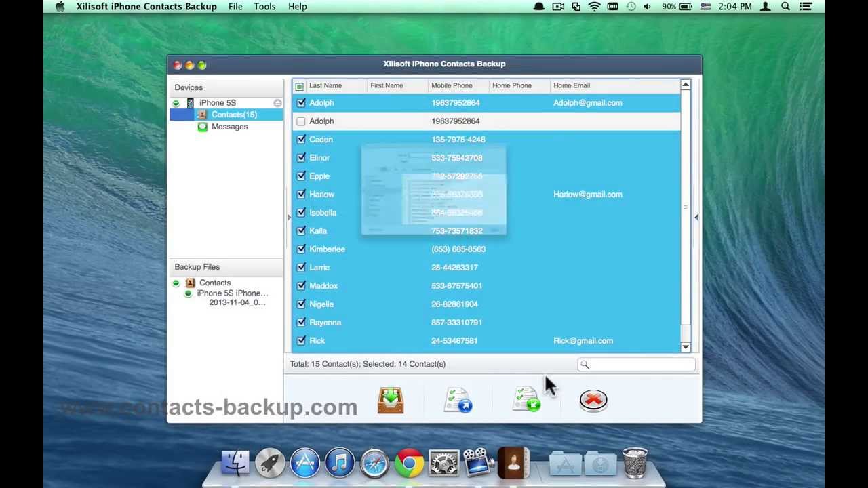Click the red delete contacts button

coord(593,400)
